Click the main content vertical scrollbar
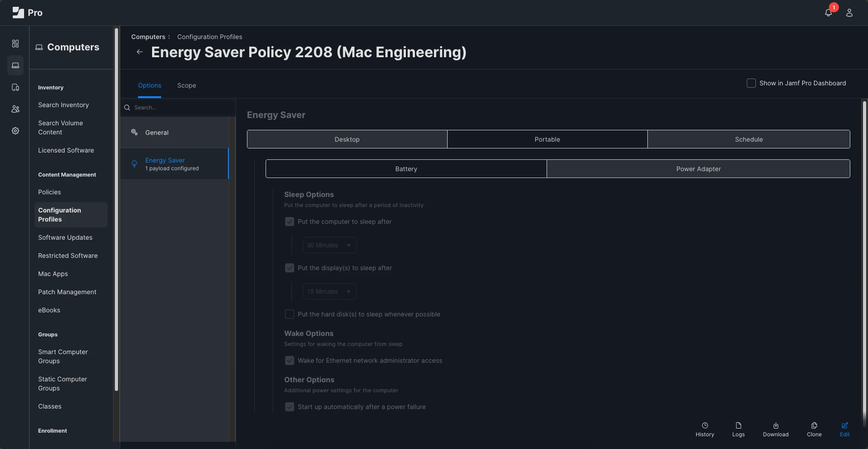 pos(864,263)
